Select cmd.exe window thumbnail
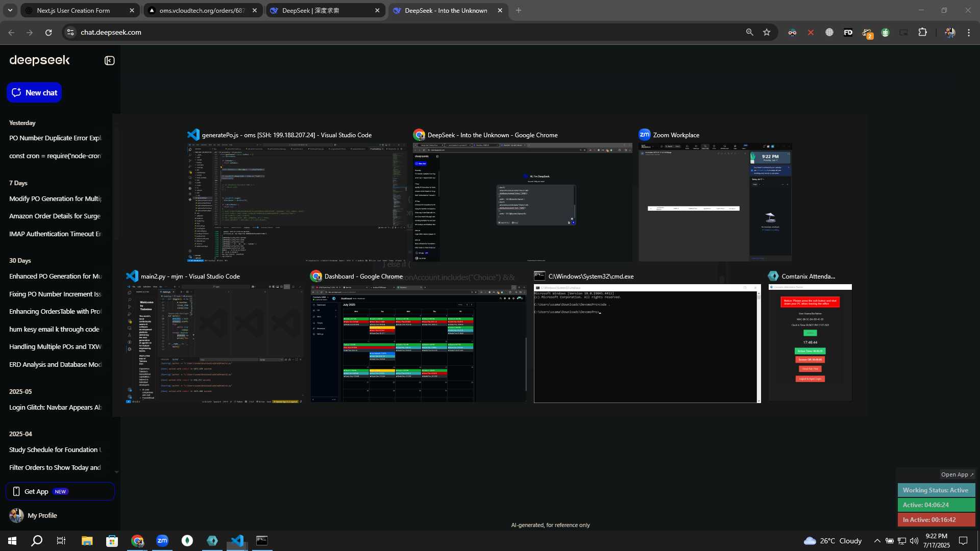Viewport: 980px width, 551px height. [647, 343]
